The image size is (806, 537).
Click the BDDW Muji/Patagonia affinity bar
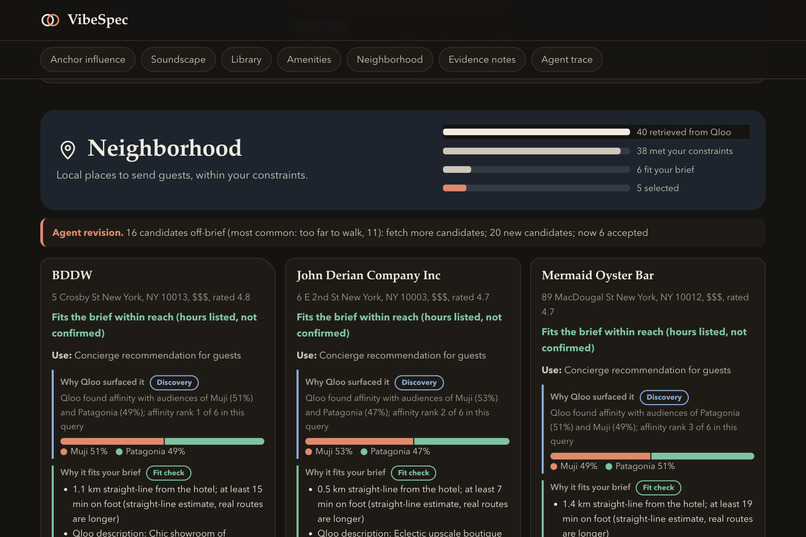(x=162, y=441)
